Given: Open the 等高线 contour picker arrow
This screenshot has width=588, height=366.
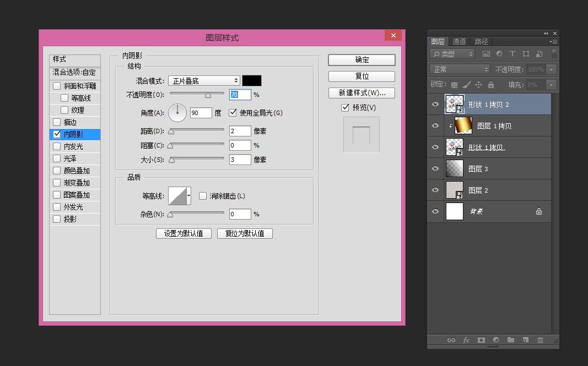Looking at the screenshot, I should [189, 196].
